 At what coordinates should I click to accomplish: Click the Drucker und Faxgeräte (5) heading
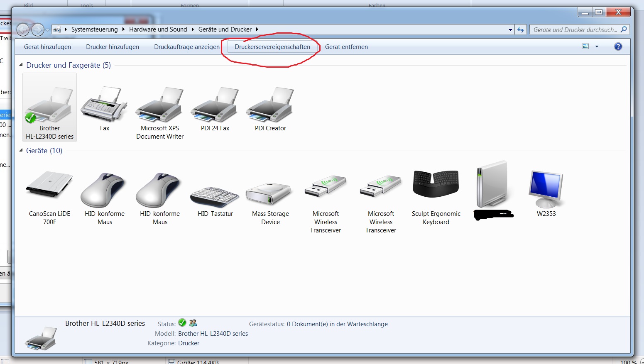click(69, 65)
